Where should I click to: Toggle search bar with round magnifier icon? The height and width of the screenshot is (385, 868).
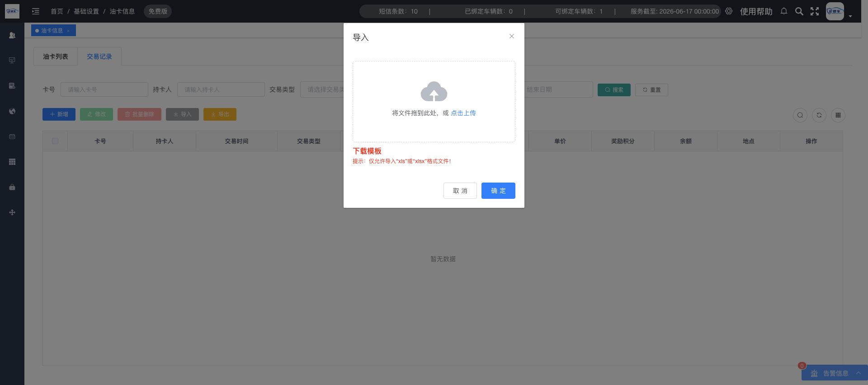[x=800, y=115]
